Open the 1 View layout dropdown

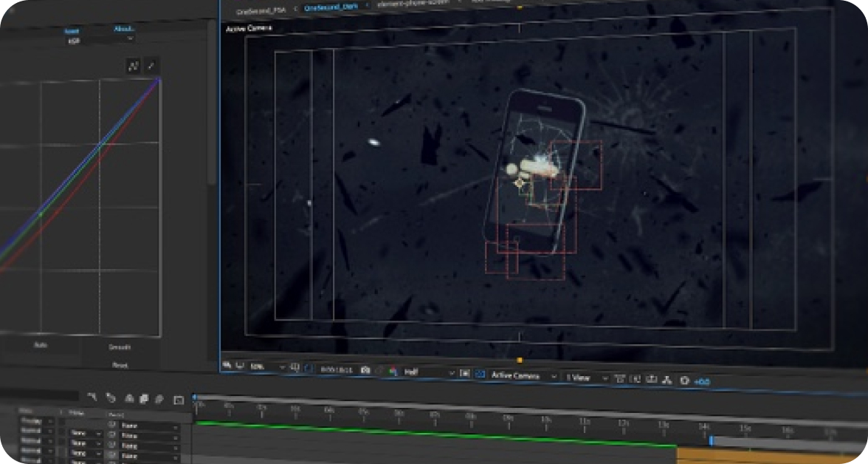coord(587,378)
